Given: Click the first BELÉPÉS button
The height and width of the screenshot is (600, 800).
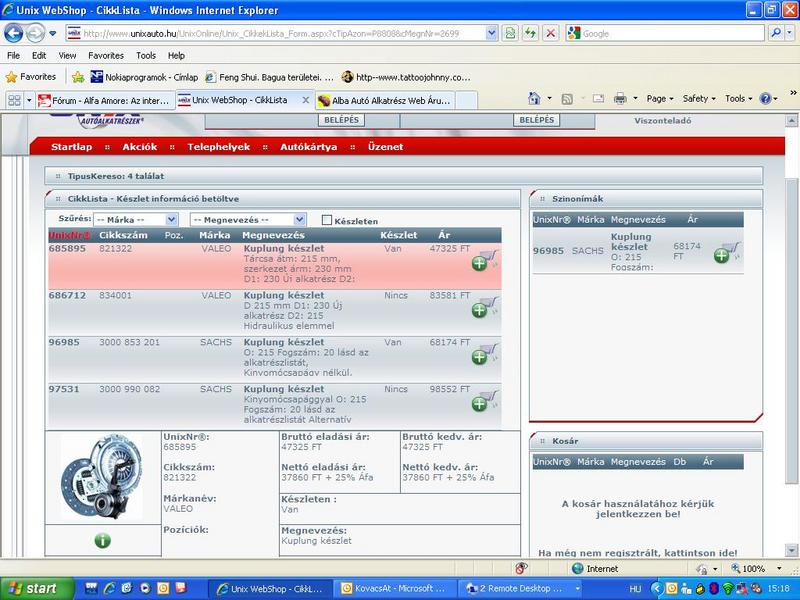Looking at the screenshot, I should [x=342, y=120].
